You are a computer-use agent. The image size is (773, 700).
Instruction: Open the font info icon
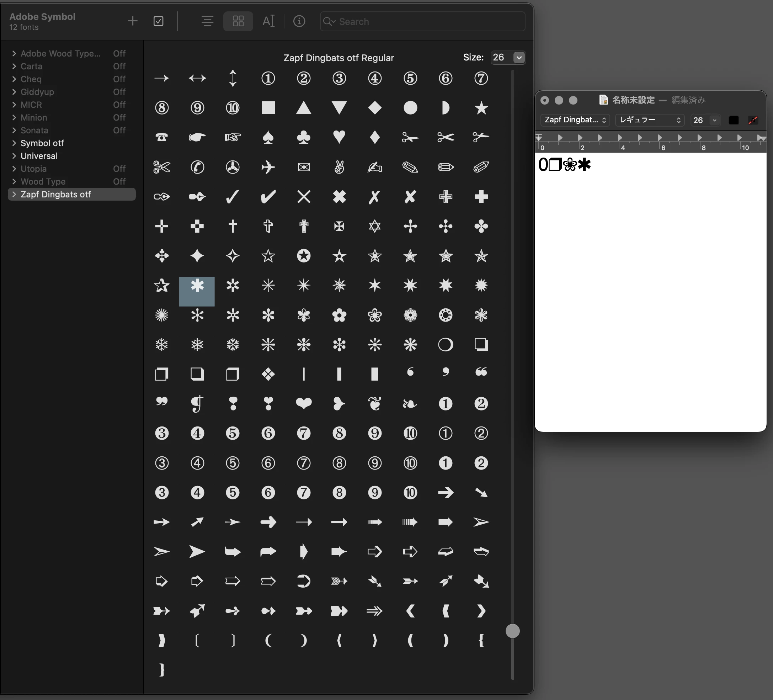[x=299, y=21]
